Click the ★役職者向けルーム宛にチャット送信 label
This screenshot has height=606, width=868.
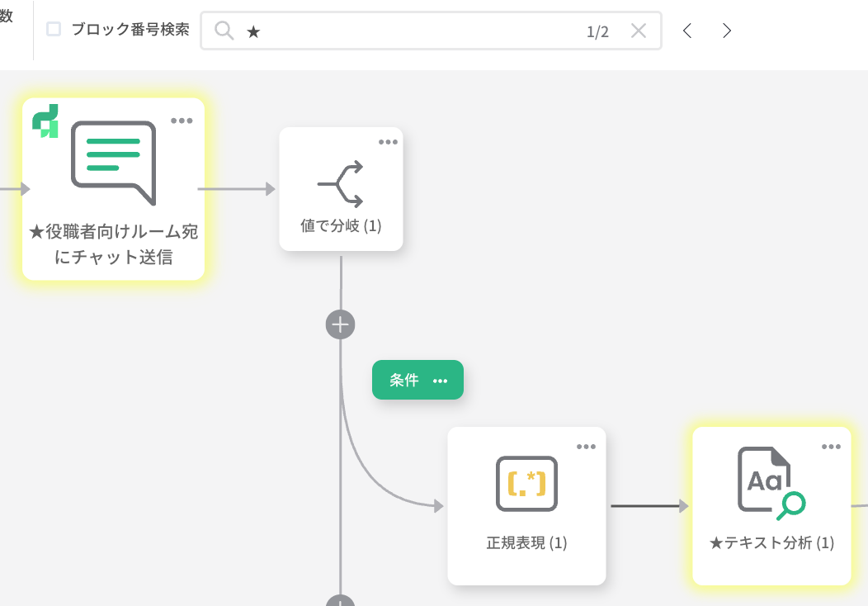113,244
